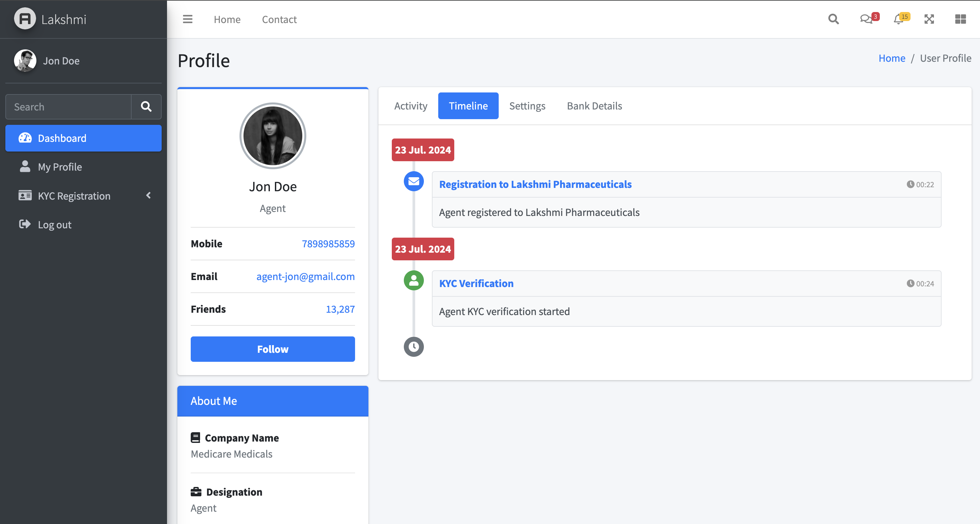The width and height of the screenshot is (980, 524).
Task: Open the navbar search magnifier icon
Action: [833, 19]
